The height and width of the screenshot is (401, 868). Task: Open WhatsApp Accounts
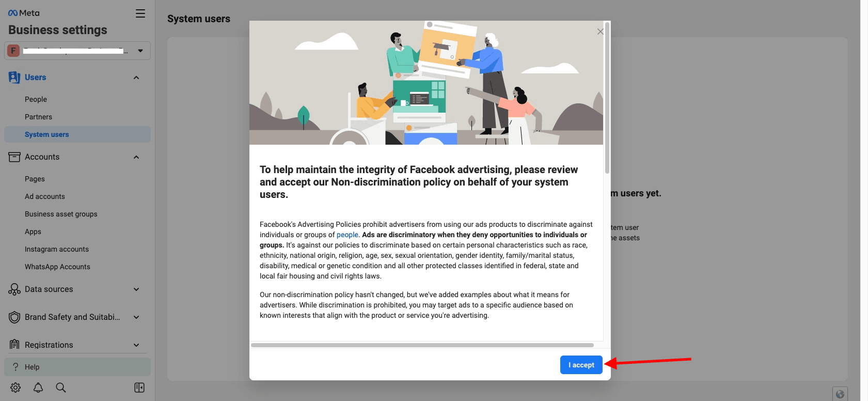(x=57, y=267)
